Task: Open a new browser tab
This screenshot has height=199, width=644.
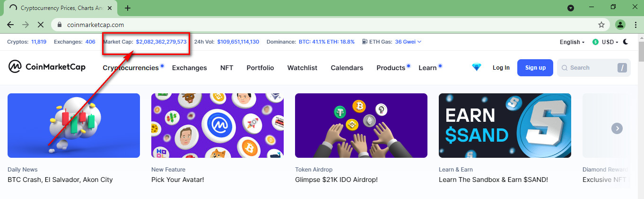Action: [128, 8]
